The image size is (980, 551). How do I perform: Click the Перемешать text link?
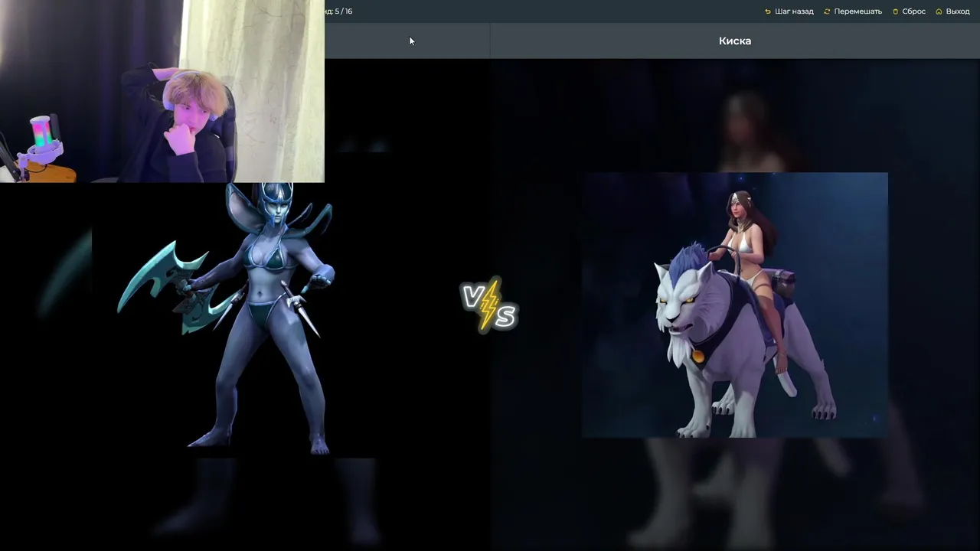857,11
